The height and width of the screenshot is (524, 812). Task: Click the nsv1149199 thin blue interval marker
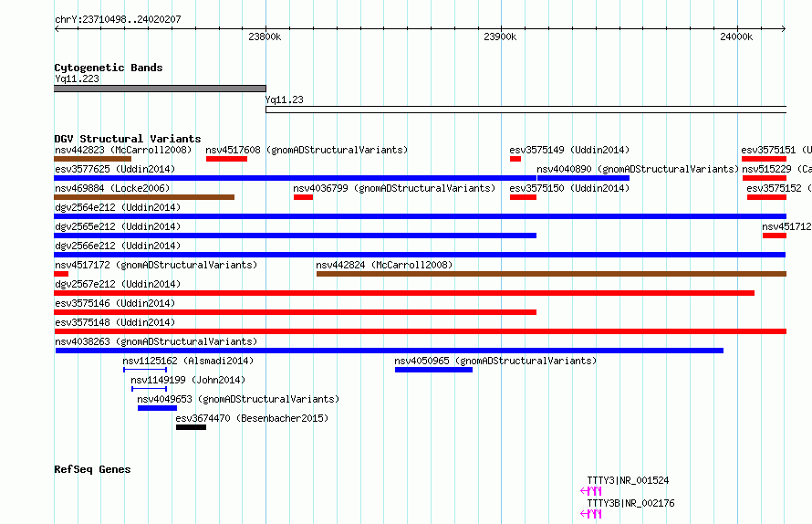[x=149, y=389]
